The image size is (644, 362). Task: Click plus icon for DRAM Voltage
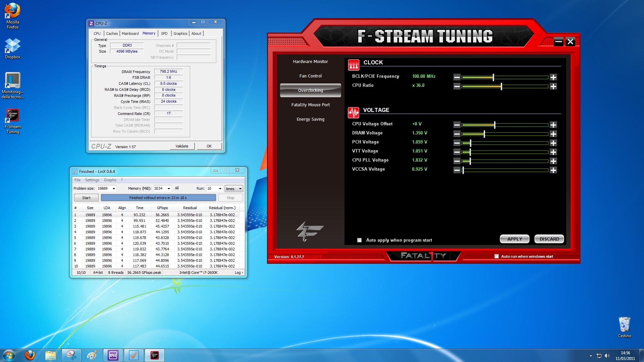pyautogui.click(x=553, y=134)
